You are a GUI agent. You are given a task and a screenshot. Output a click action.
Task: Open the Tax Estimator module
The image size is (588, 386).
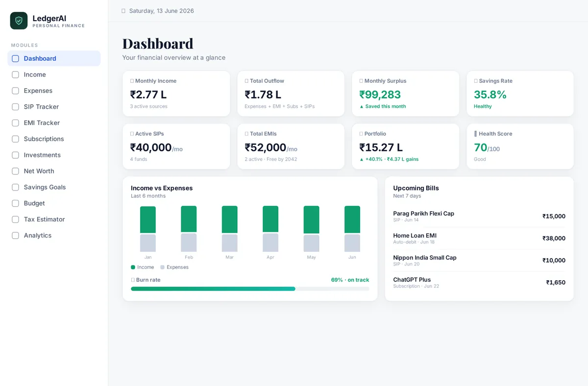pos(54,219)
